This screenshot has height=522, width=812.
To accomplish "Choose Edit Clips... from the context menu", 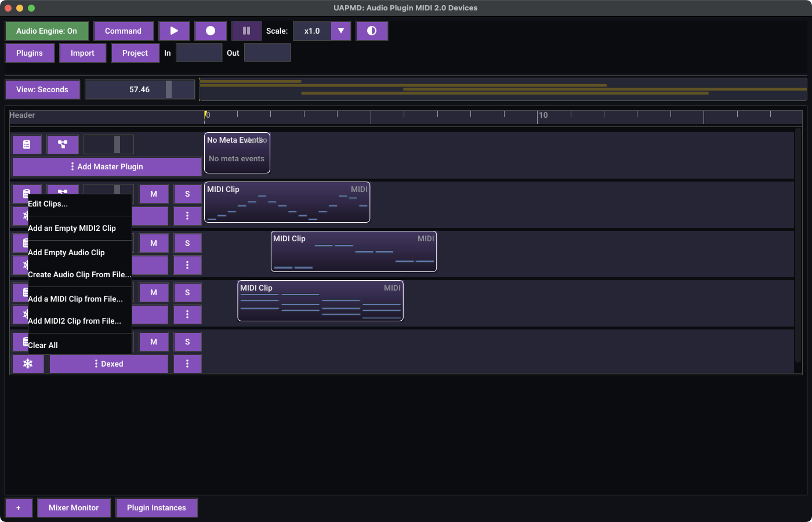I will pyautogui.click(x=80, y=204).
